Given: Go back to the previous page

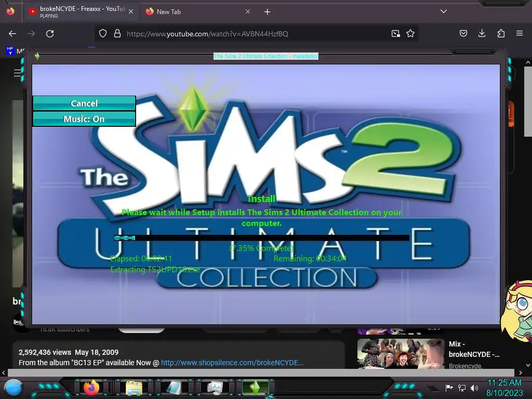Looking at the screenshot, I should pos(12,34).
